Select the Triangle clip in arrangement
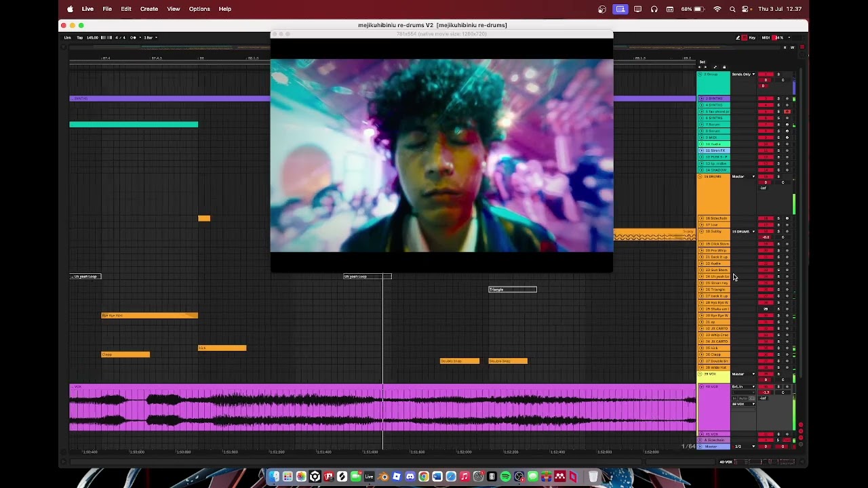Screen dimensions: 868x488 (513, 289)
